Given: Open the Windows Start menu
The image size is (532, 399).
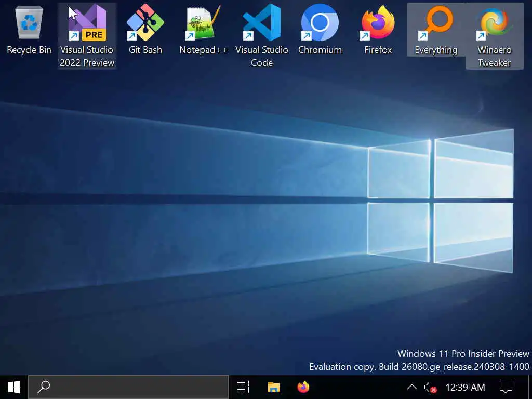Looking at the screenshot, I should pos(14,387).
